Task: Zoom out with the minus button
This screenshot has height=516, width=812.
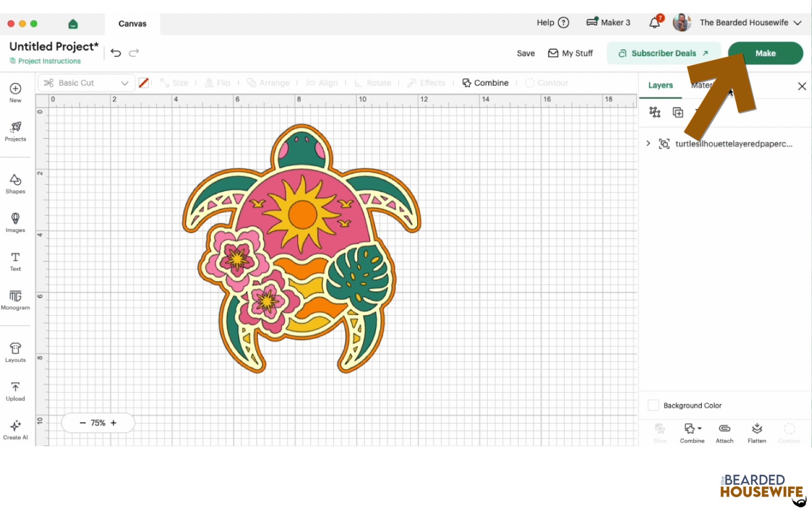Action: (83, 423)
